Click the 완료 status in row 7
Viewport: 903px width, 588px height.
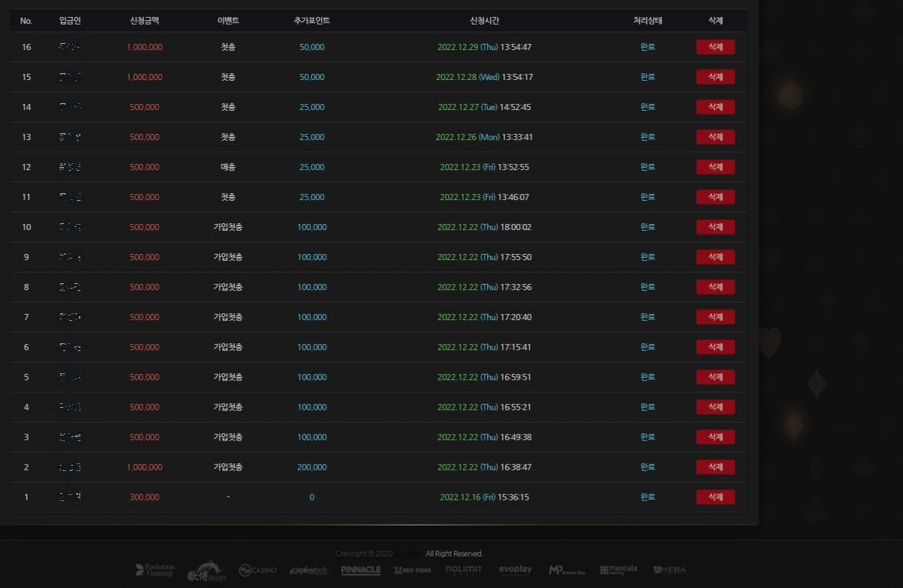point(647,317)
